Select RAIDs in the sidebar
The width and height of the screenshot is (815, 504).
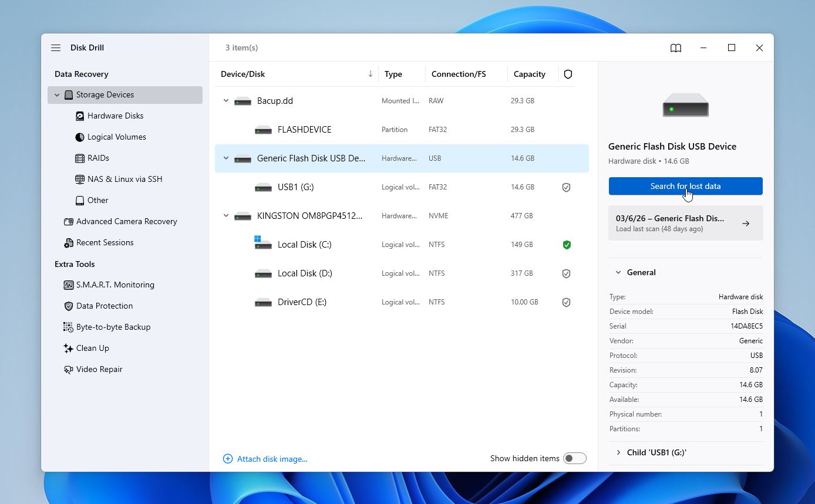[x=99, y=158]
